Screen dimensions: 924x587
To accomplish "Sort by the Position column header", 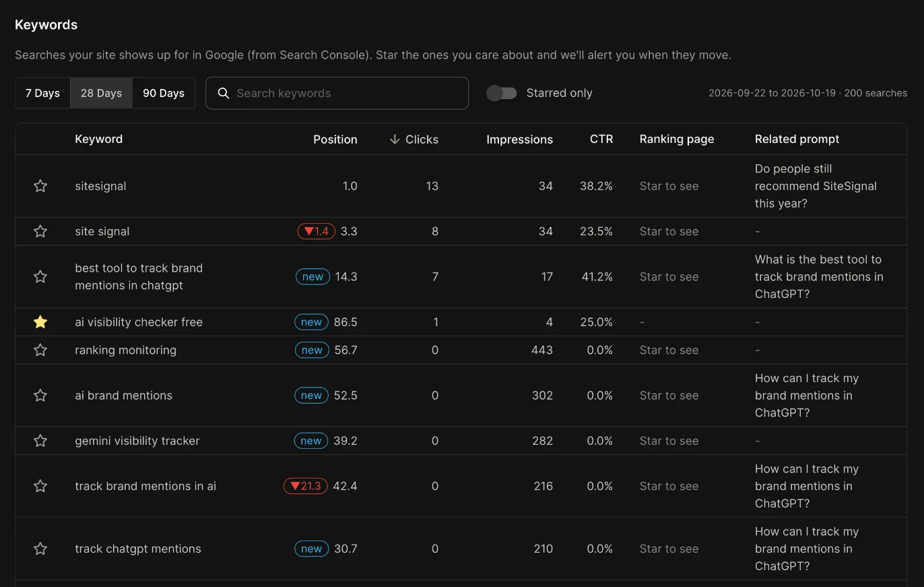I will click(335, 140).
